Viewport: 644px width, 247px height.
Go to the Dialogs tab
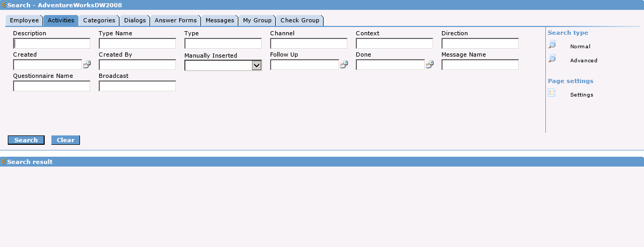coord(135,20)
